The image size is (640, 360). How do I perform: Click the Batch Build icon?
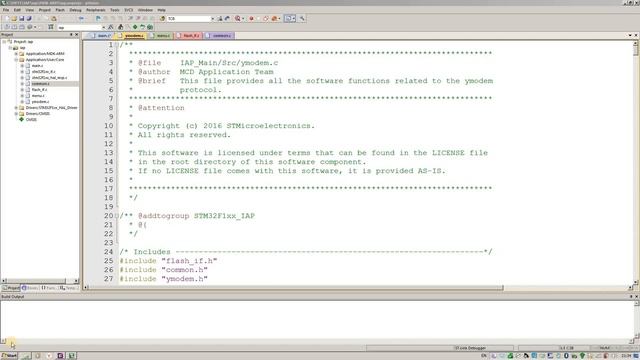(x=29, y=27)
